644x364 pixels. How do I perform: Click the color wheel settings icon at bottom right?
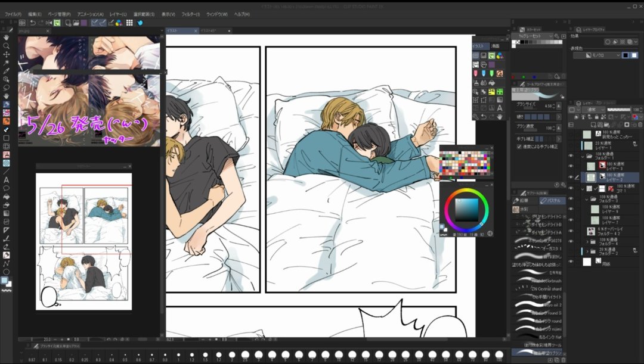coord(490,234)
